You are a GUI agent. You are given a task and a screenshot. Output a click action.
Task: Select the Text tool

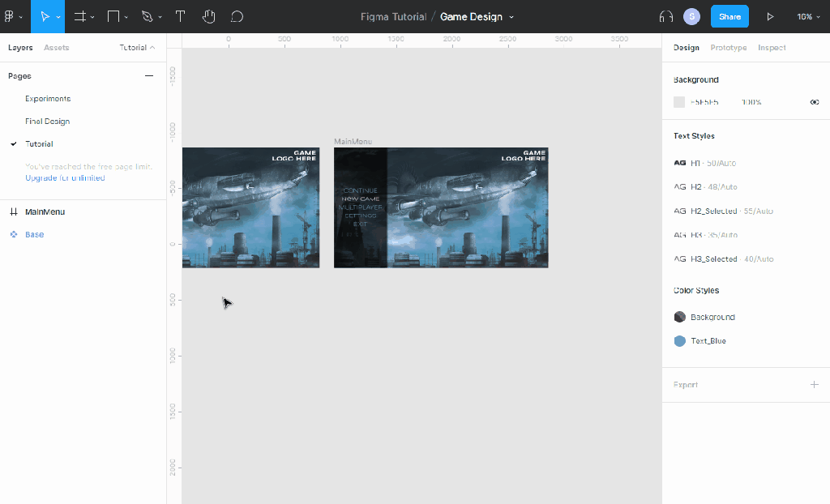click(180, 16)
